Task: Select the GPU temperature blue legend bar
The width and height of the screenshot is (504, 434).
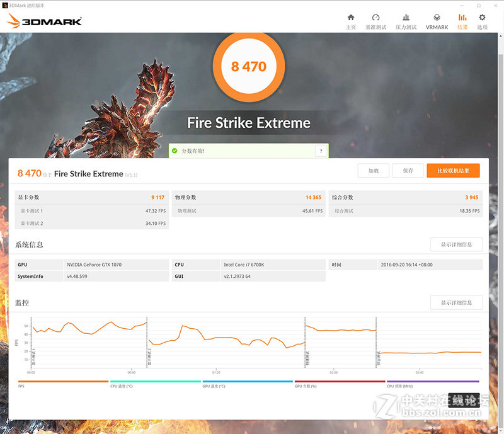Action: tap(248, 381)
